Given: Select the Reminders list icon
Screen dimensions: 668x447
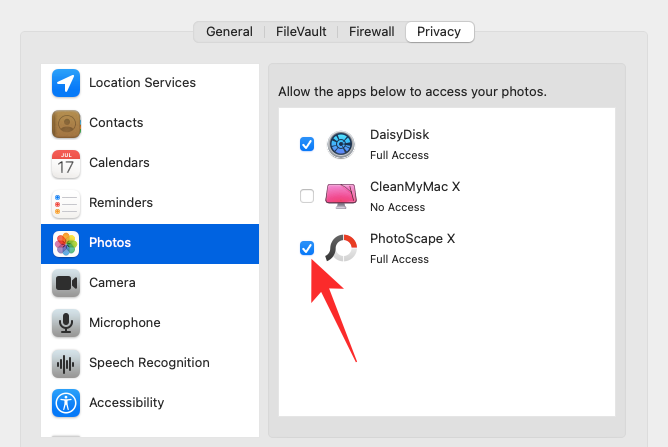Looking at the screenshot, I should pos(66,203).
